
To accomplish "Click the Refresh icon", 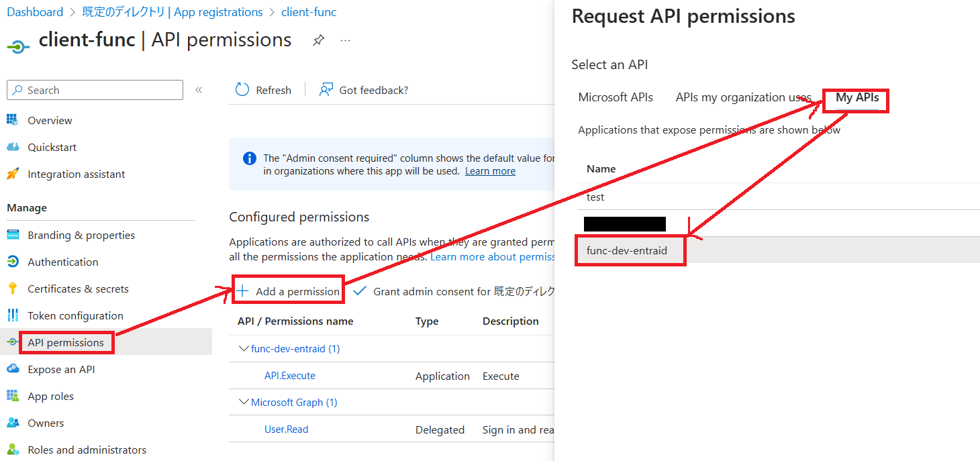I will pyautogui.click(x=242, y=89).
